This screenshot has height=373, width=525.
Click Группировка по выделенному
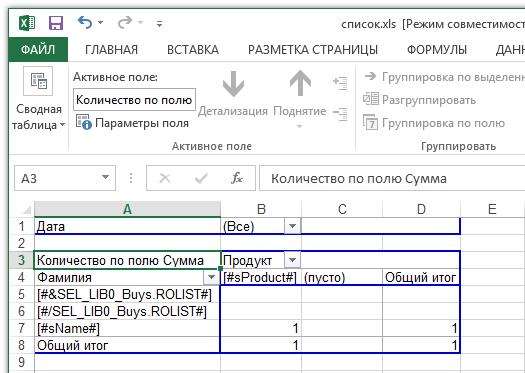[x=443, y=77]
